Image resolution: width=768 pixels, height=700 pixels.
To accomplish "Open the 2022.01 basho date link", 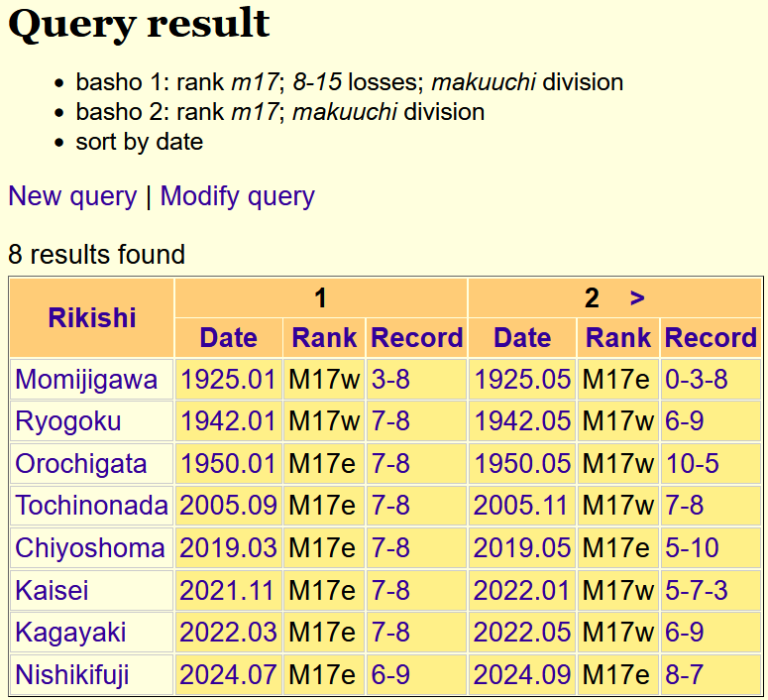I will pyautogui.click(x=522, y=590).
